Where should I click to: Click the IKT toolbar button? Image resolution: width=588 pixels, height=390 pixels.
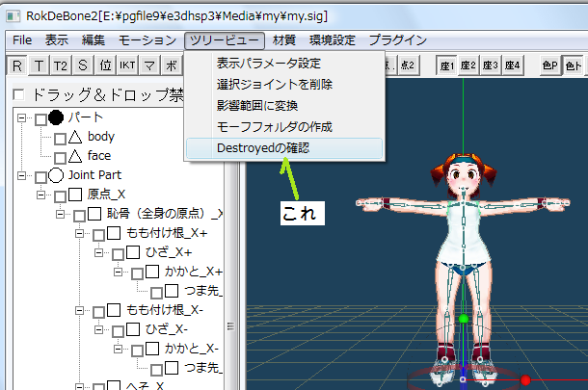point(127,65)
